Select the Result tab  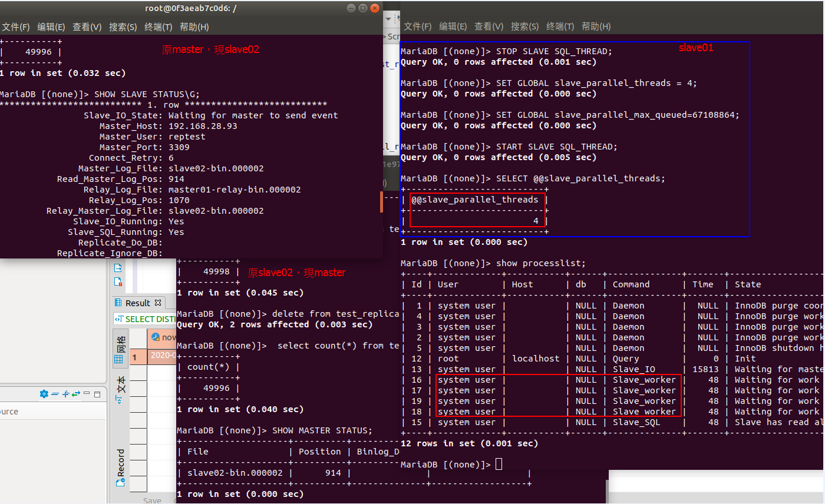(137, 303)
